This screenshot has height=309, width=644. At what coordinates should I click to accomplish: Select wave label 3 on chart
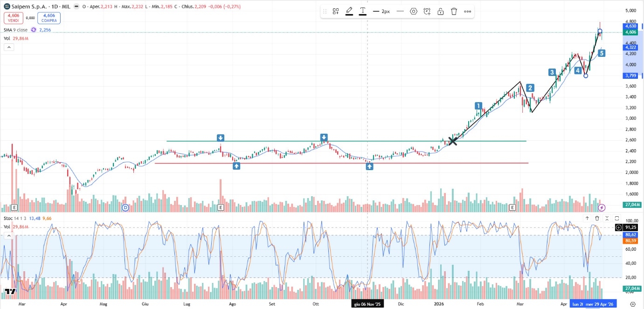tap(552, 72)
